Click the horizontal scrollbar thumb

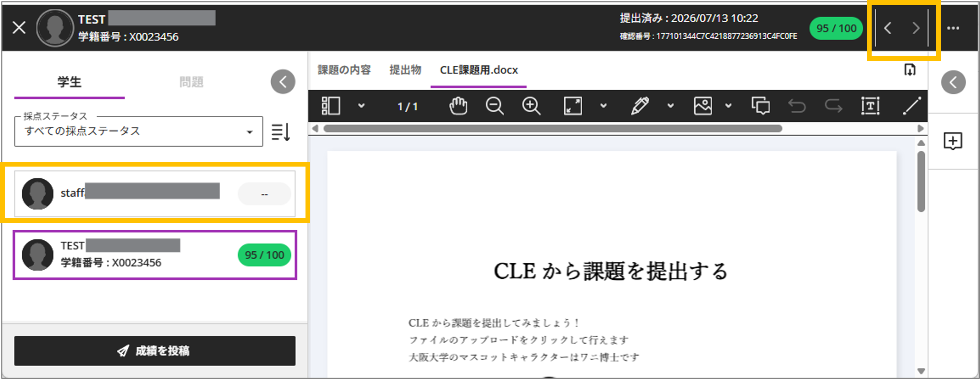pyautogui.click(x=552, y=129)
